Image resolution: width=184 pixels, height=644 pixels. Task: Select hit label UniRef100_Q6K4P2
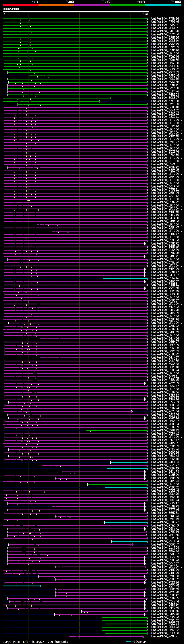tap(165, 69)
